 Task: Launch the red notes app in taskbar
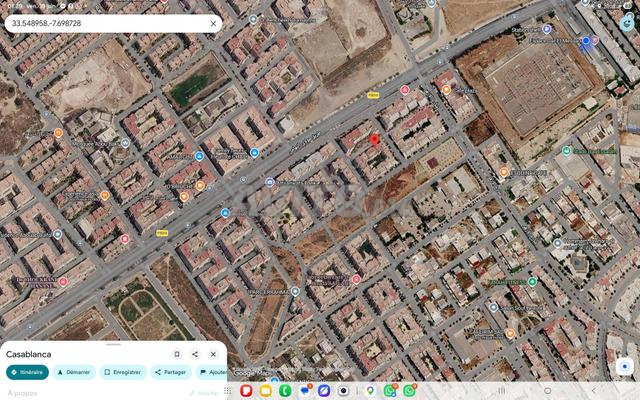point(246,391)
